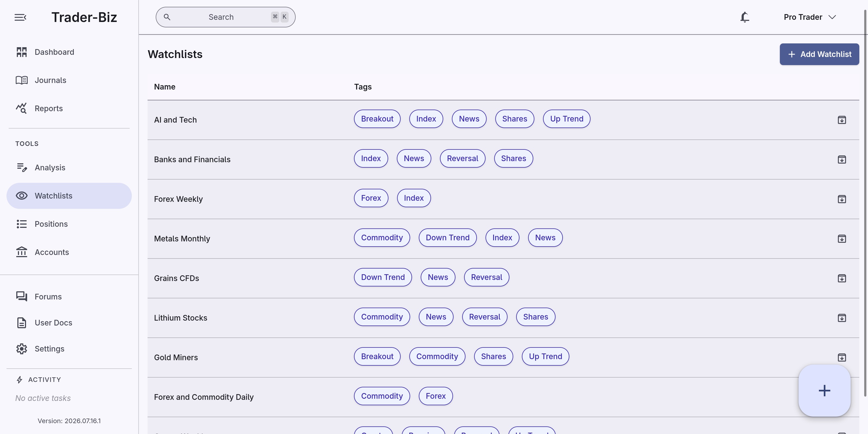Select the Index tag on Forex Weekly
Screen dimensions: 868x434
click(413, 198)
